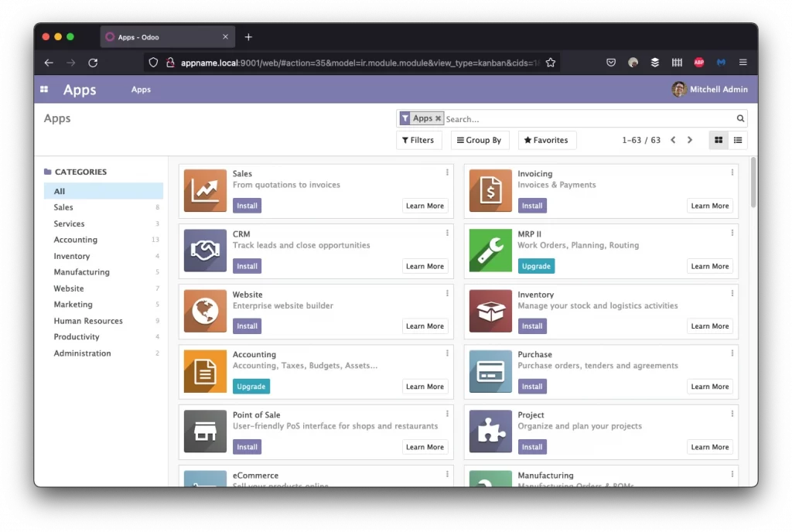792x532 pixels.
Task: Select the Services category
Action: pos(104,223)
